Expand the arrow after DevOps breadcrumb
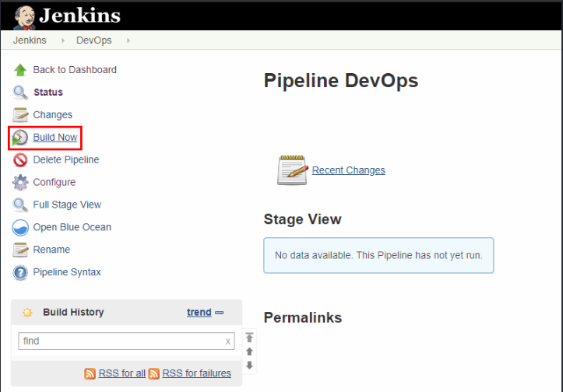Screen dimensions: 563x392 pyautogui.click(x=128, y=40)
